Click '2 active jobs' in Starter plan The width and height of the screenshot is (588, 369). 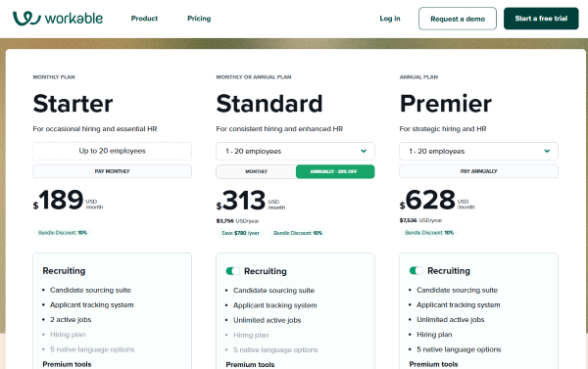pyautogui.click(x=71, y=319)
